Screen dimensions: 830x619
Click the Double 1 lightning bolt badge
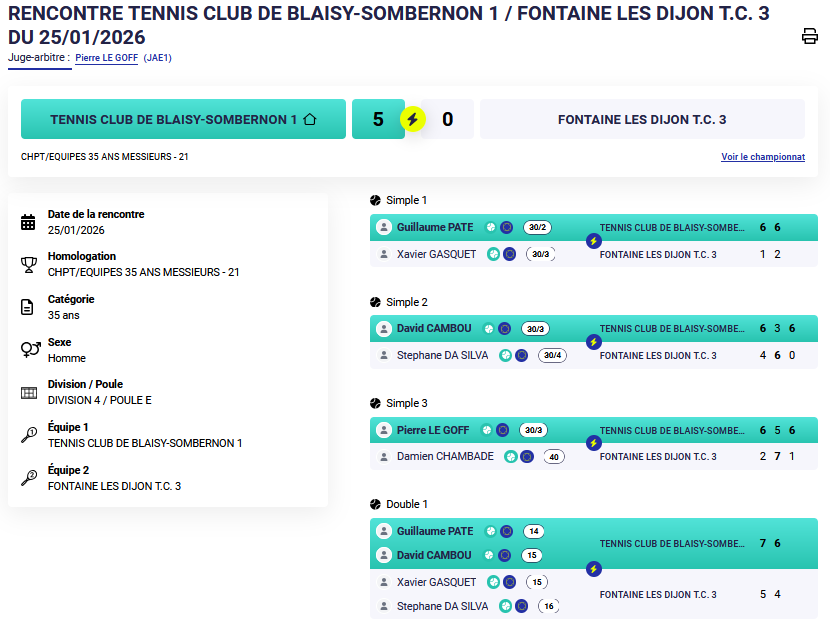click(x=593, y=569)
